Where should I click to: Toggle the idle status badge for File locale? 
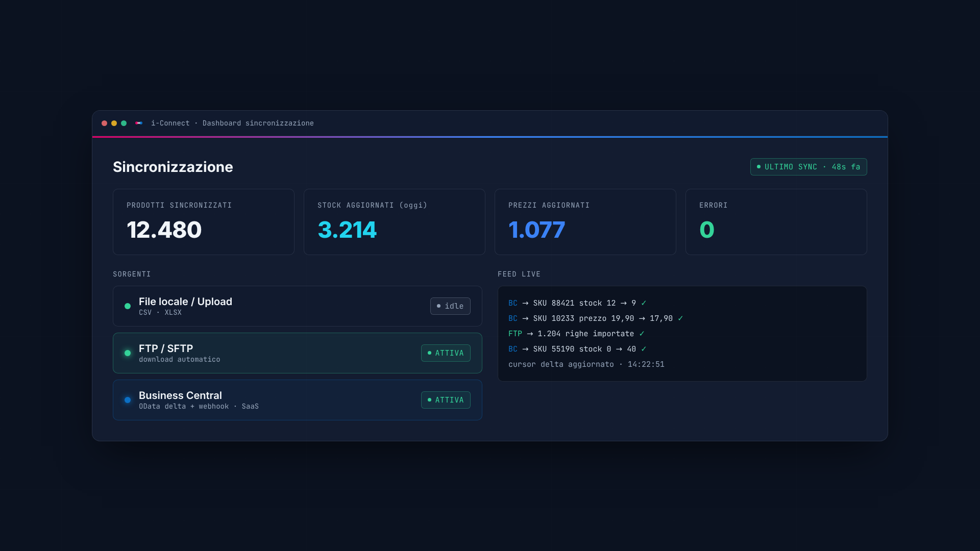tap(450, 306)
